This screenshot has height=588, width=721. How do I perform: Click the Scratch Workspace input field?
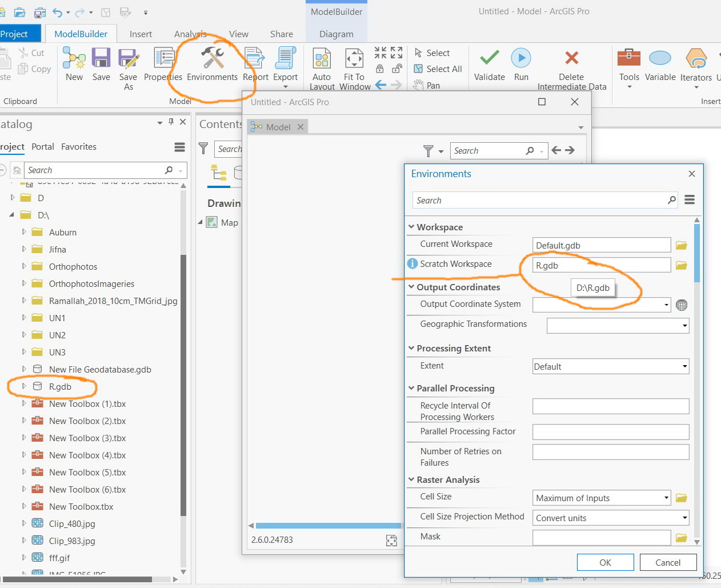click(x=602, y=265)
